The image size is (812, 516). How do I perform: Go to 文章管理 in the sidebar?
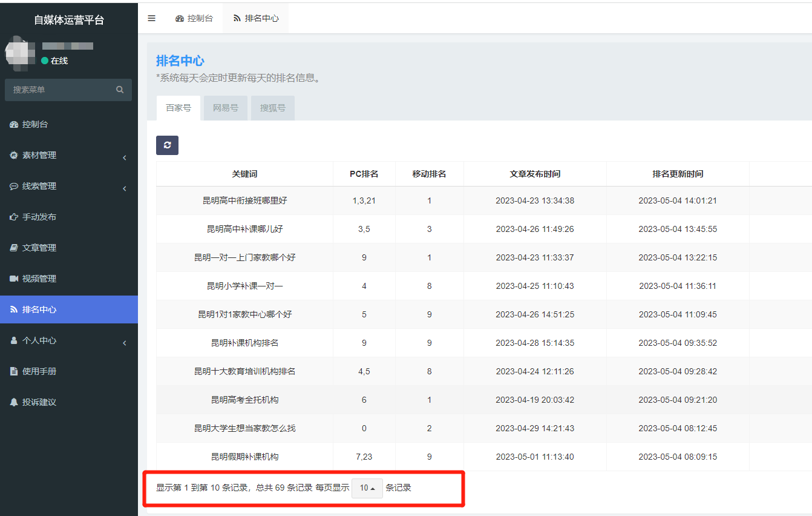(x=39, y=248)
